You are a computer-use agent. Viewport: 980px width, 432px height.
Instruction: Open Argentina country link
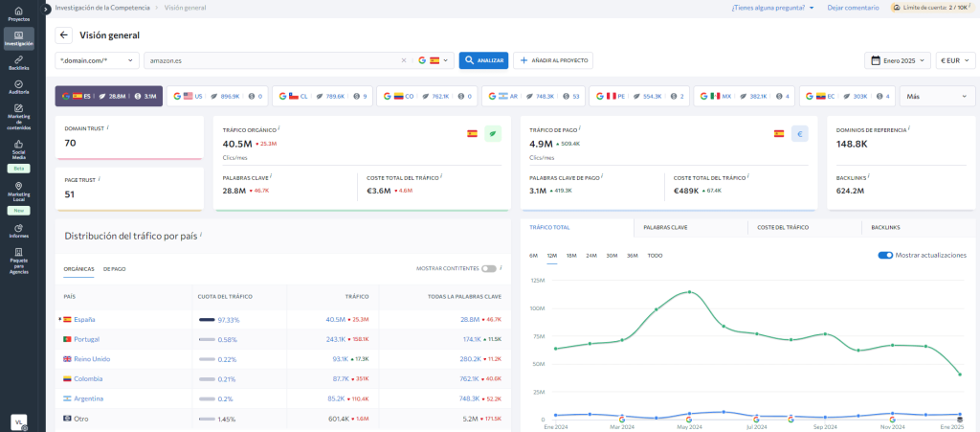[89, 398]
